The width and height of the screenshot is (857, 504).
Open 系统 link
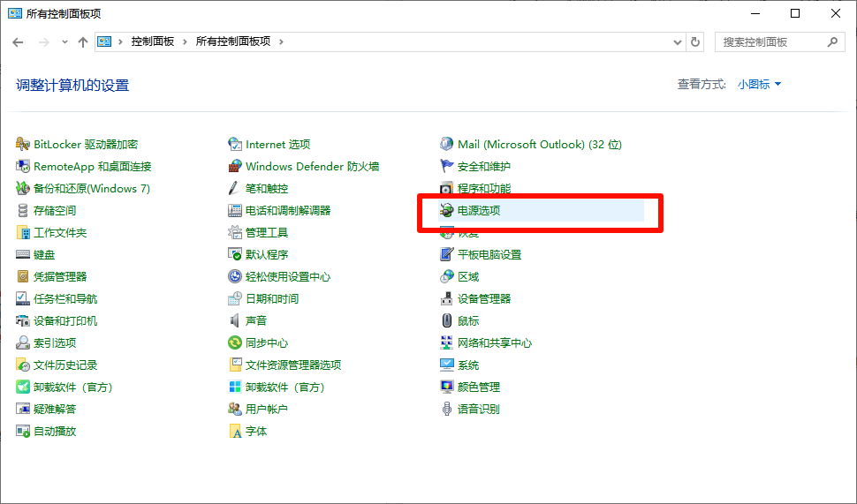[468, 365]
